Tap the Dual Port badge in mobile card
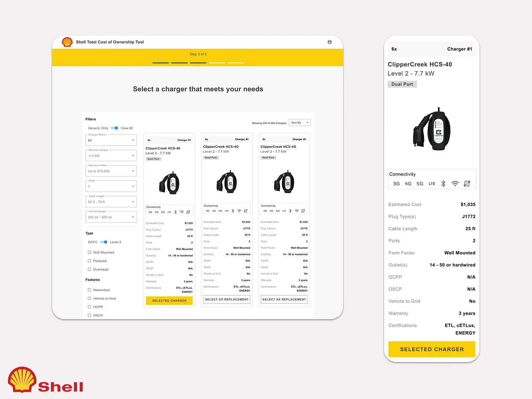 402,84
